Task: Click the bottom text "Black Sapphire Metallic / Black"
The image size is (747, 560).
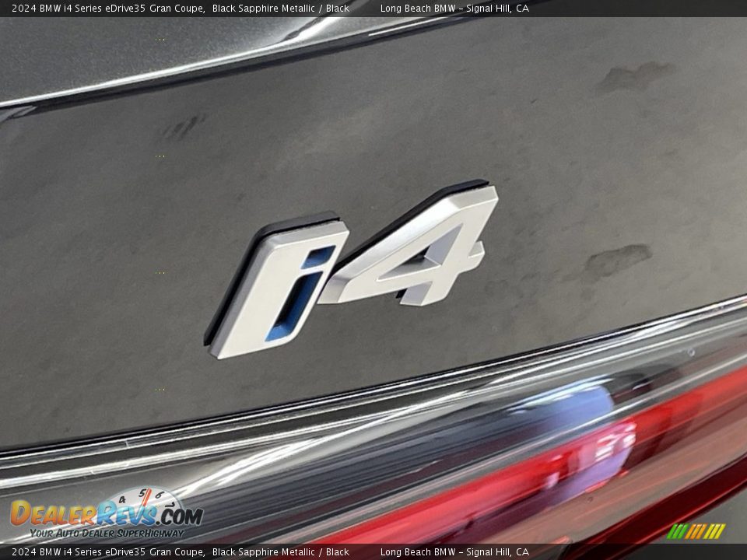Action: (281, 552)
